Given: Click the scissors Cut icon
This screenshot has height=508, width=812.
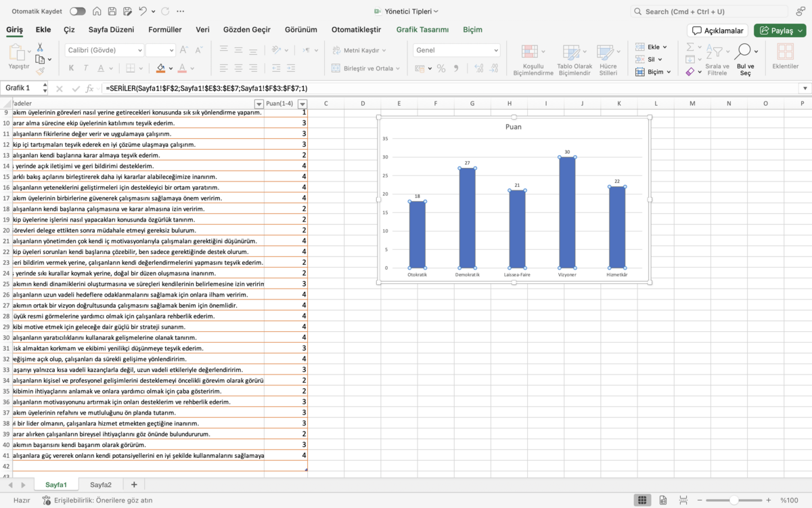Looking at the screenshot, I should coord(40,47).
